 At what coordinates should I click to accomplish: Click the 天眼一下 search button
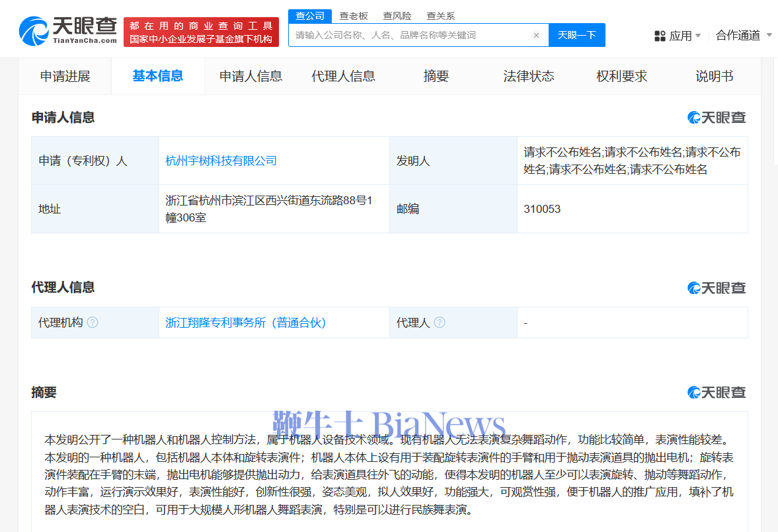click(577, 35)
